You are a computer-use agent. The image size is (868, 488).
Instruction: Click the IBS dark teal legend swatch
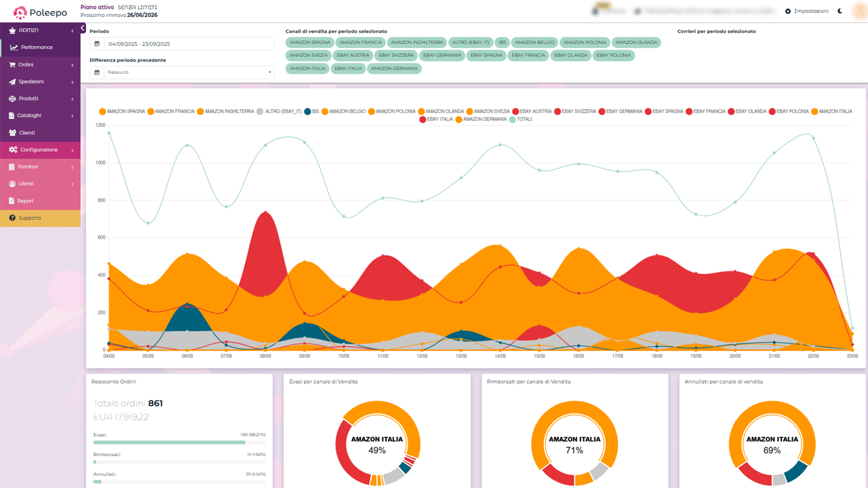[x=307, y=111]
